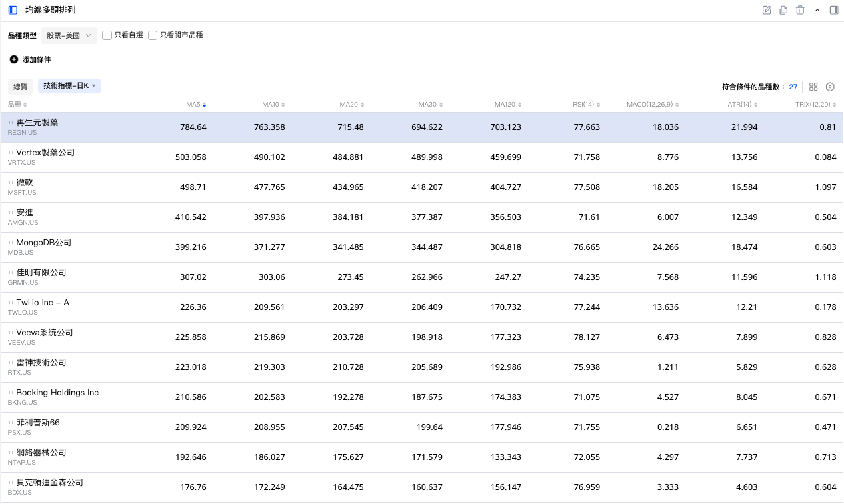
Task: Switch to grid view icon
Action: point(813,87)
